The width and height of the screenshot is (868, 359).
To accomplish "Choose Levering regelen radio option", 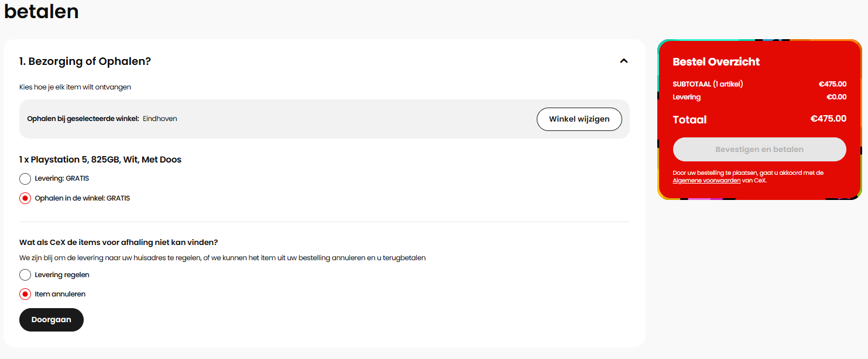I will [25, 275].
